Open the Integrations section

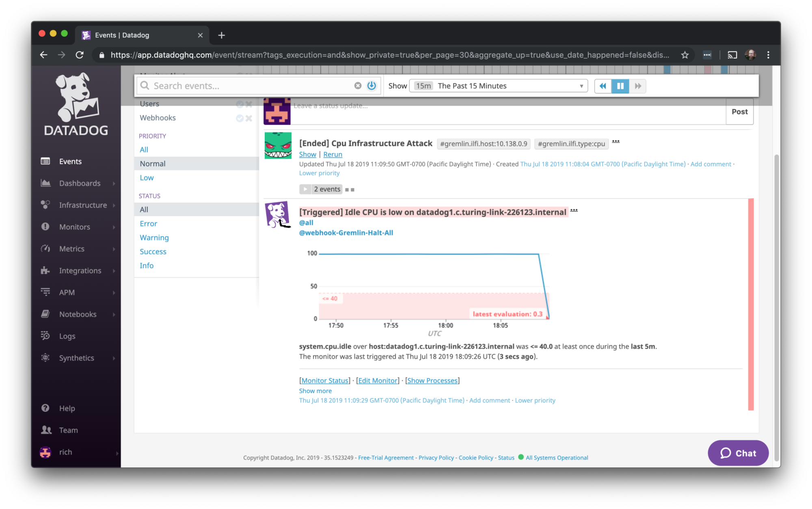tap(80, 270)
